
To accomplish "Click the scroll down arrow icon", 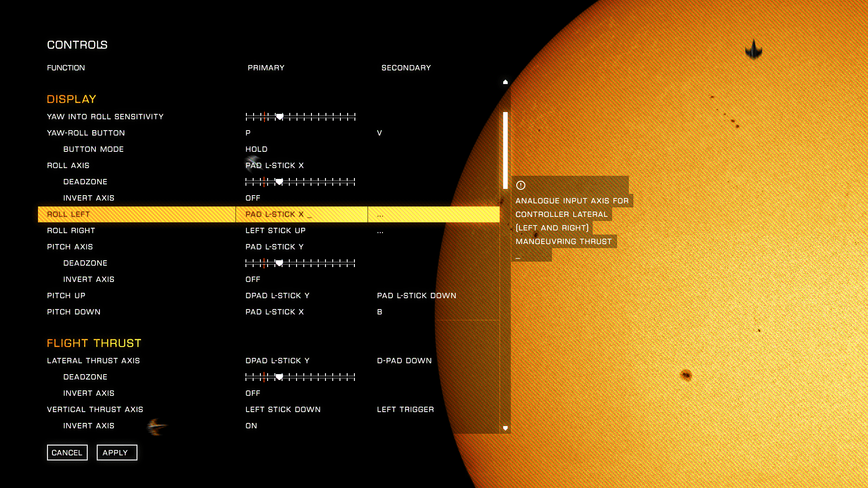I will pos(505,428).
